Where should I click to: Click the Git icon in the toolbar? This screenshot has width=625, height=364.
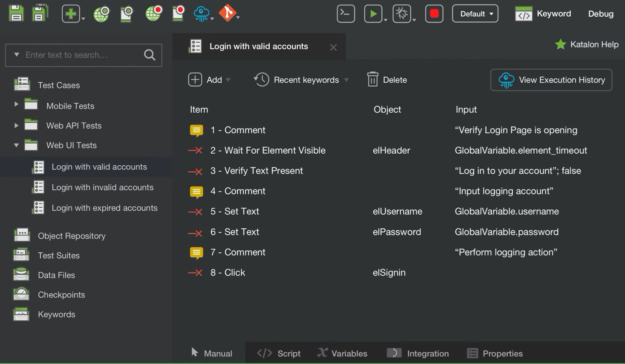(228, 13)
